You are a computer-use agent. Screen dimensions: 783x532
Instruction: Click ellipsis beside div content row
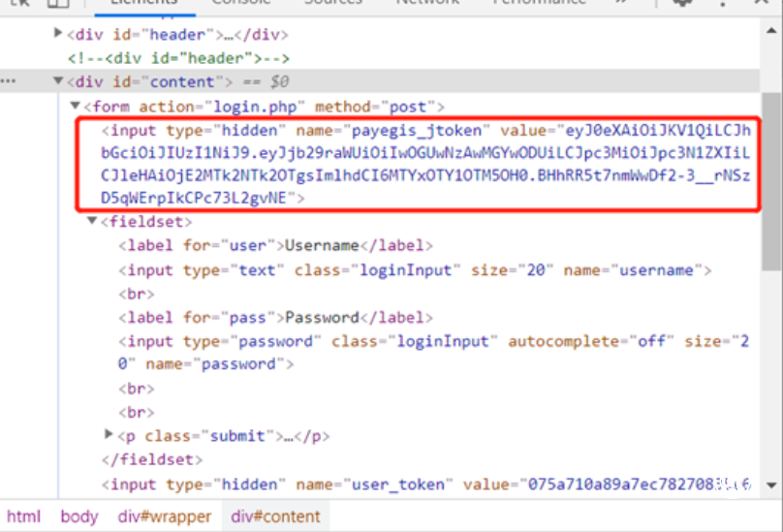8,81
